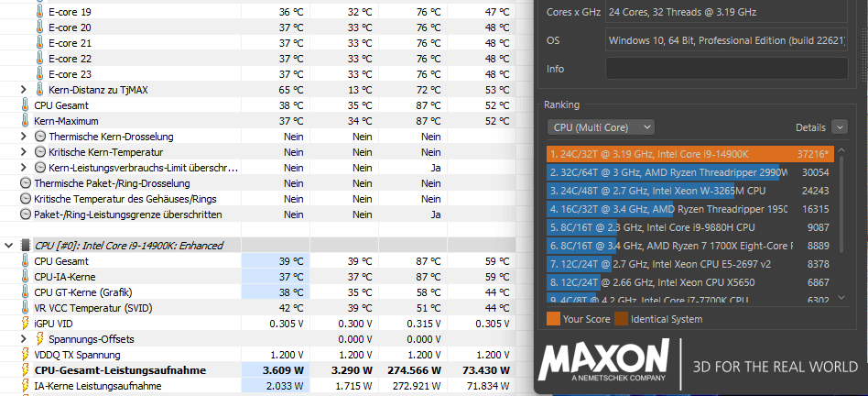
Task: Collapse the CPU [#0] Intel Core i9-14900K section
Action: tap(9, 245)
